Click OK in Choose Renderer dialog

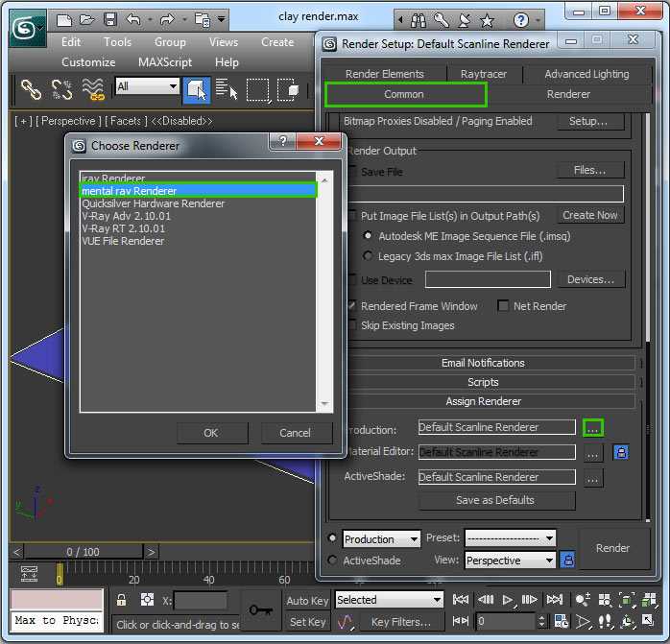pyautogui.click(x=211, y=433)
